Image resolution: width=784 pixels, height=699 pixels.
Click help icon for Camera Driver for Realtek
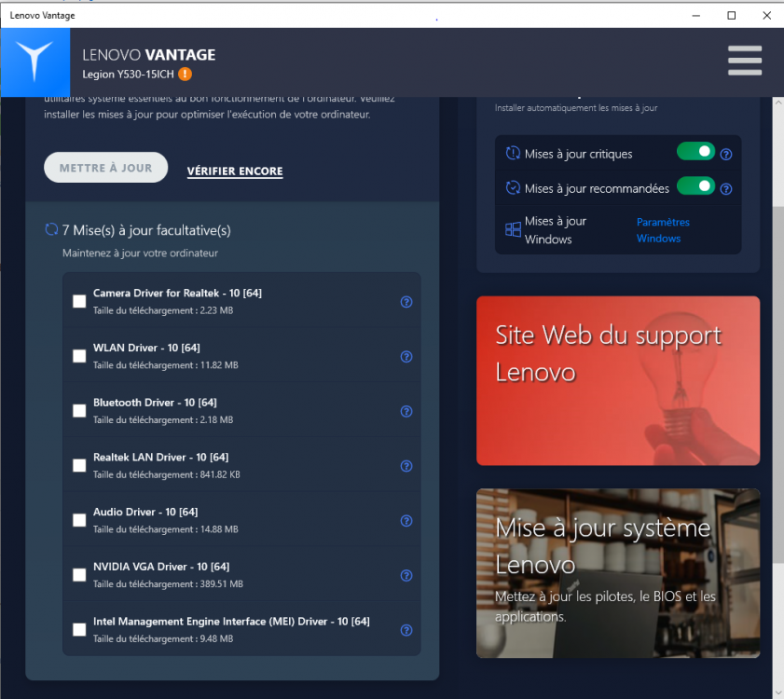406,302
